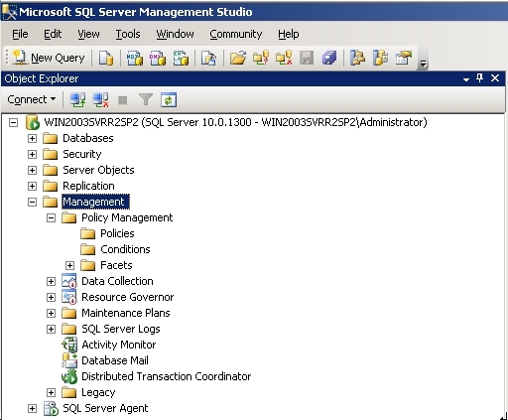This screenshot has height=420, width=508.
Task: Click toolbar icon with red X servers
Action: [284, 58]
